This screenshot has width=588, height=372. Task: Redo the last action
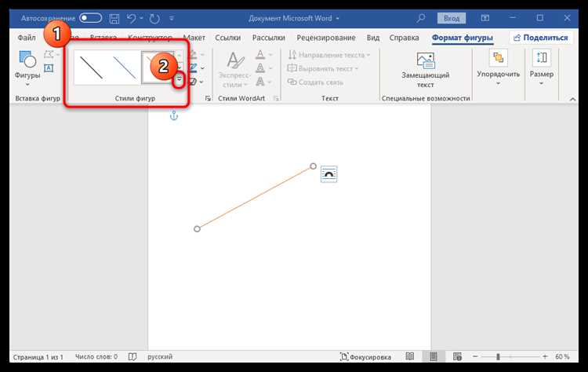tap(154, 18)
